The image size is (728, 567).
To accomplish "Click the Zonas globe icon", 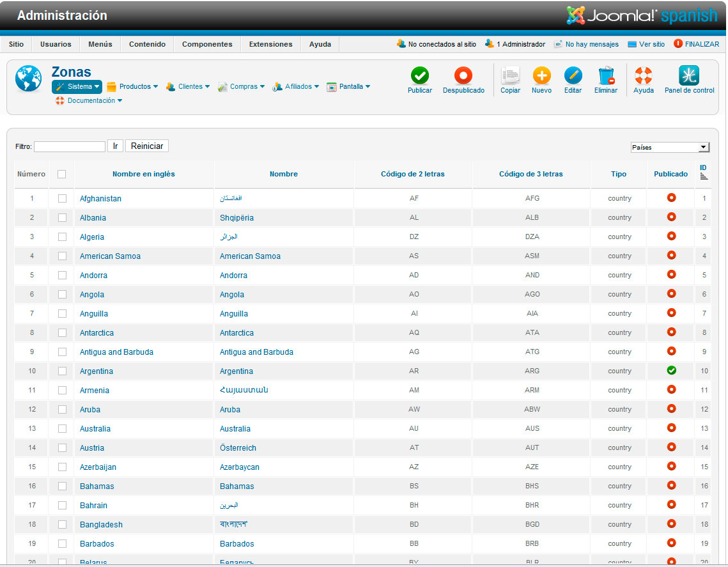I will click(28, 79).
